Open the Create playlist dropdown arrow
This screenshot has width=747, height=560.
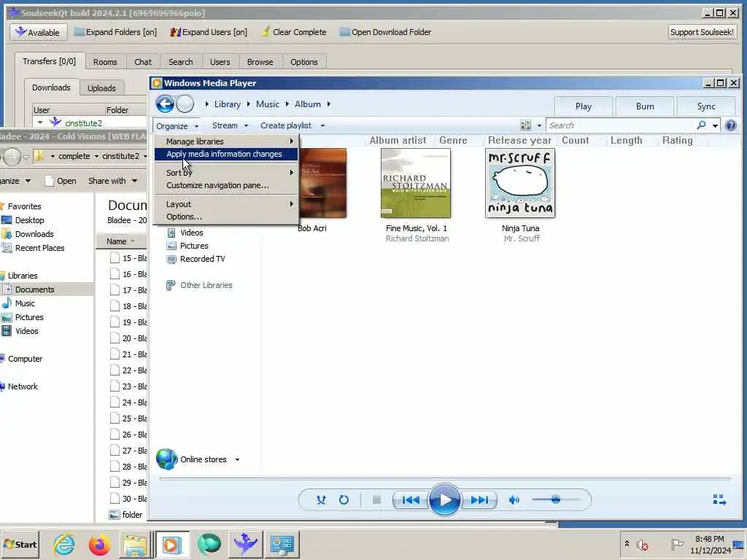point(322,125)
